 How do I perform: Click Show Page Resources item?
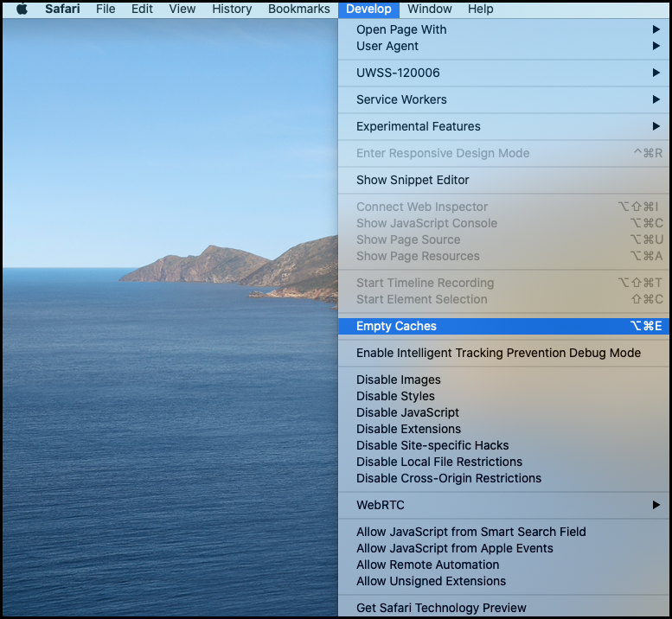click(x=505, y=256)
